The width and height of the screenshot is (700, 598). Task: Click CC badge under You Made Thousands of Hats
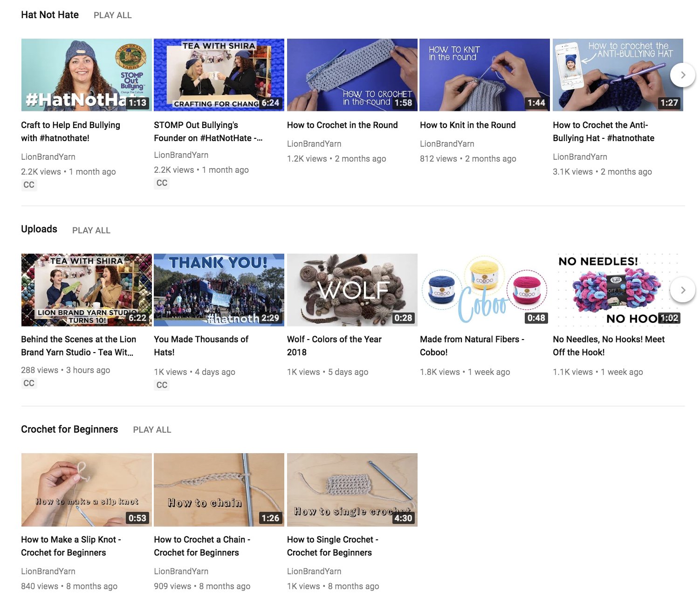[162, 385]
